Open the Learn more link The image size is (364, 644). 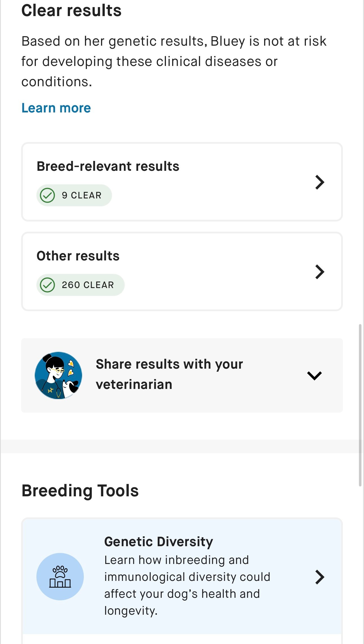point(56,108)
